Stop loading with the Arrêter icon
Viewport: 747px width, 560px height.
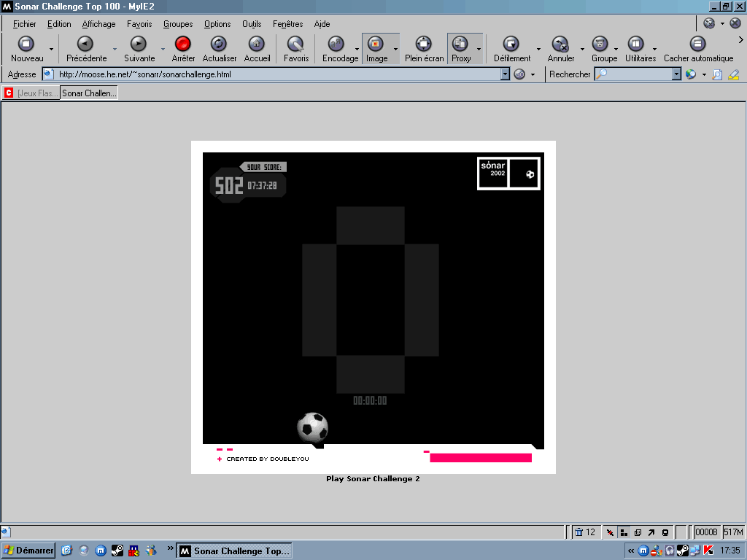pyautogui.click(x=183, y=44)
